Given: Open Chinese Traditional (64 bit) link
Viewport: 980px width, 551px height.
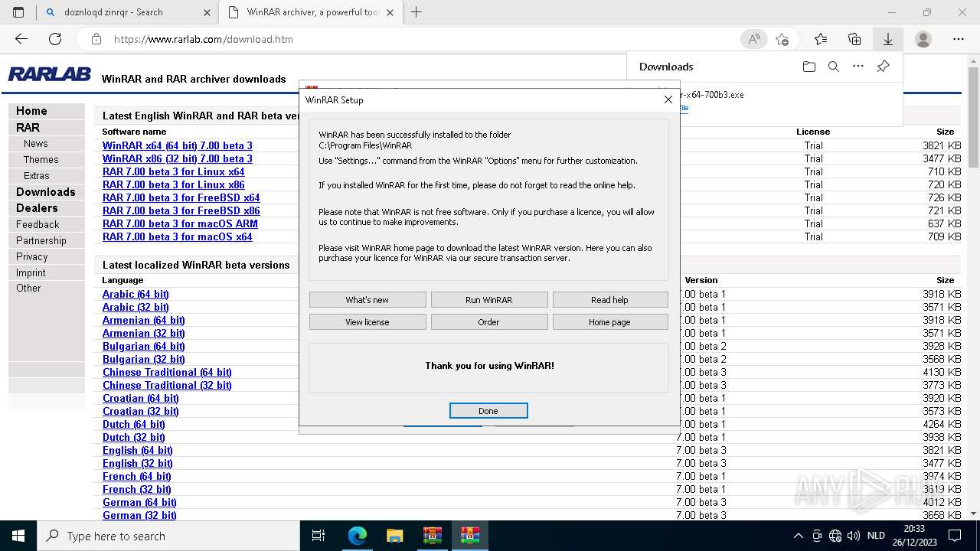Looking at the screenshot, I should coord(167,372).
